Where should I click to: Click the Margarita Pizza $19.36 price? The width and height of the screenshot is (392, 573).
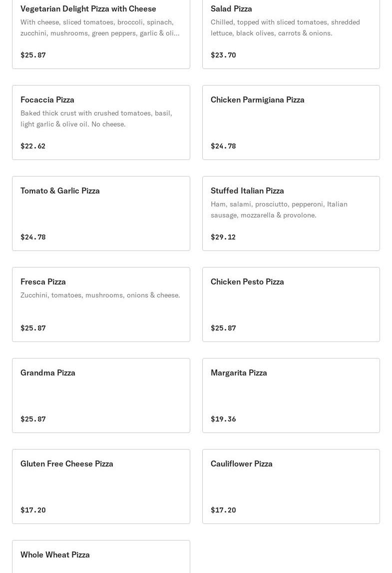pyautogui.click(x=223, y=419)
